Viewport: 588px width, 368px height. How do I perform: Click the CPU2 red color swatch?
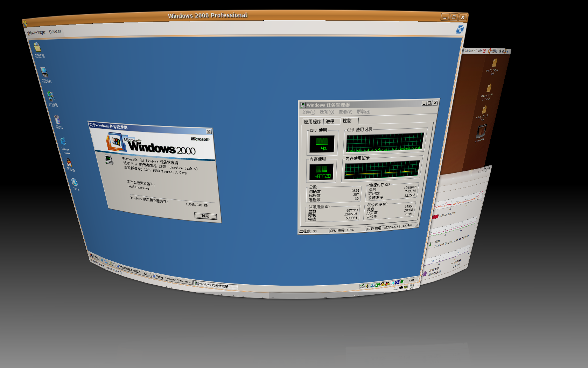point(435,217)
